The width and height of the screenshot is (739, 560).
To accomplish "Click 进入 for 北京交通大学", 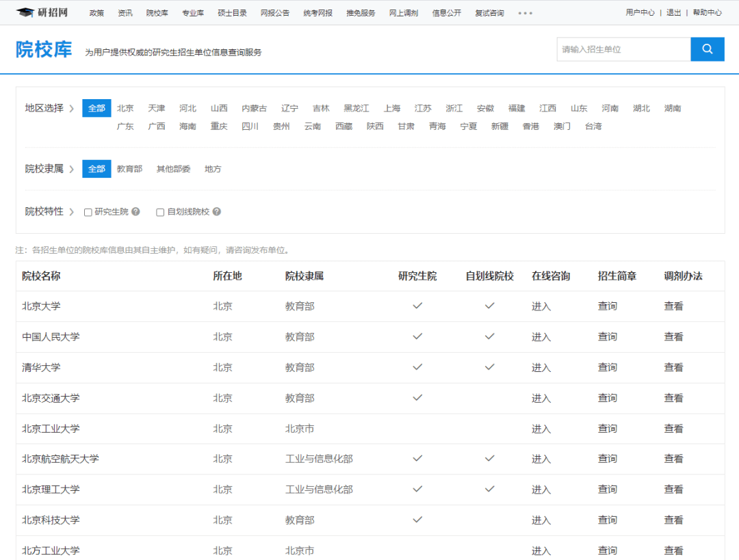I will (541, 398).
